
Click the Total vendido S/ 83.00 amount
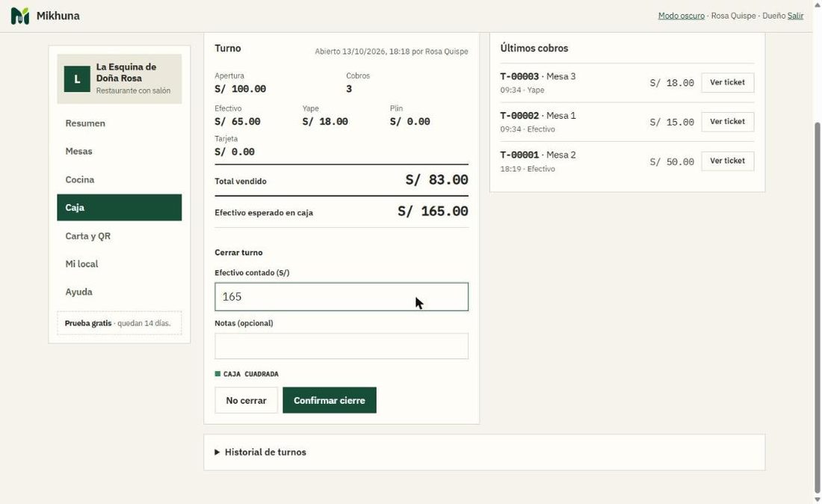tap(436, 180)
